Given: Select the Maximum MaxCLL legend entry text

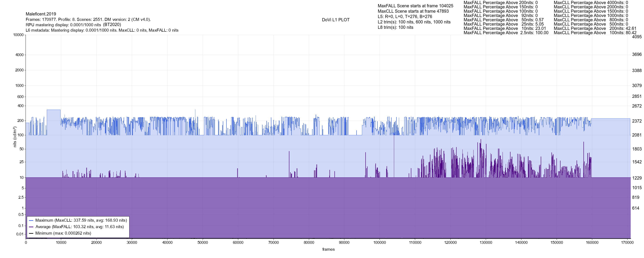Looking at the screenshot, I should coord(81,220).
